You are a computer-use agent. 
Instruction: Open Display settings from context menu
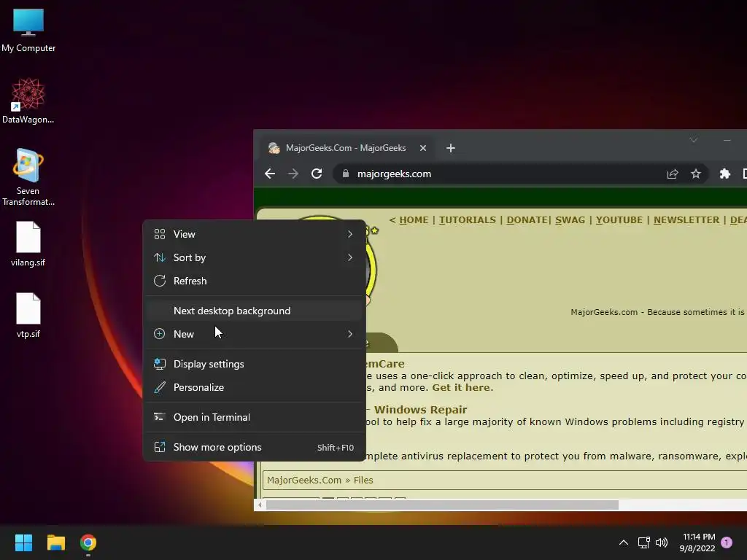[254, 364]
